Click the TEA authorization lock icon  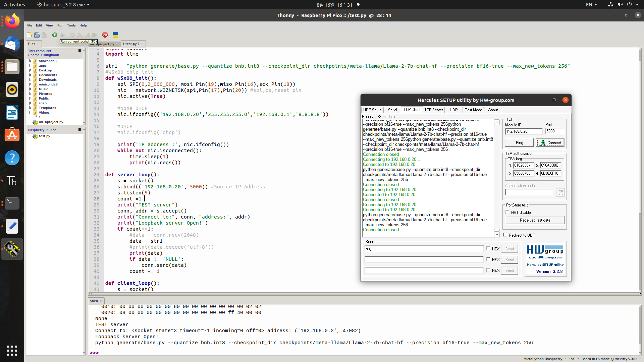(x=560, y=192)
